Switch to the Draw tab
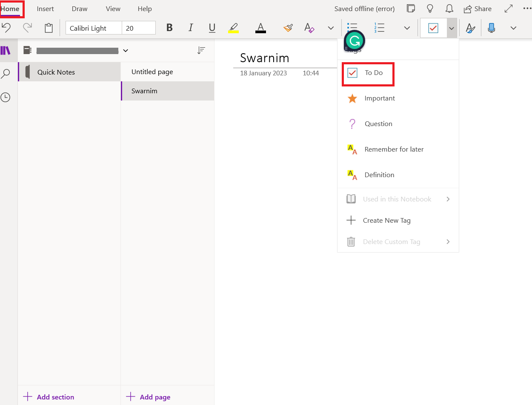Screen dimensions: 532x405 pyautogui.click(x=80, y=9)
